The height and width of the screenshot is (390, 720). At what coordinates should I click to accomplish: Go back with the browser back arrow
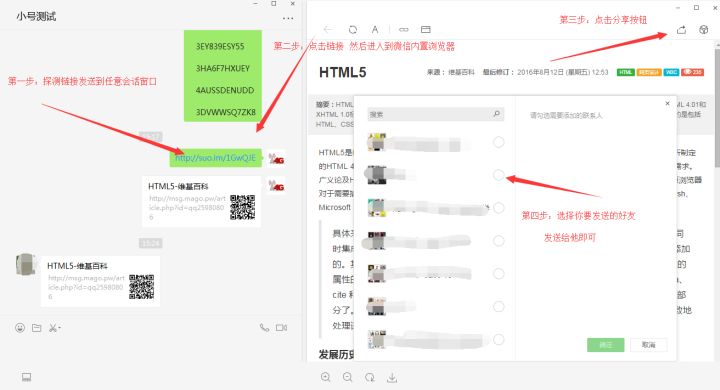tap(328, 29)
